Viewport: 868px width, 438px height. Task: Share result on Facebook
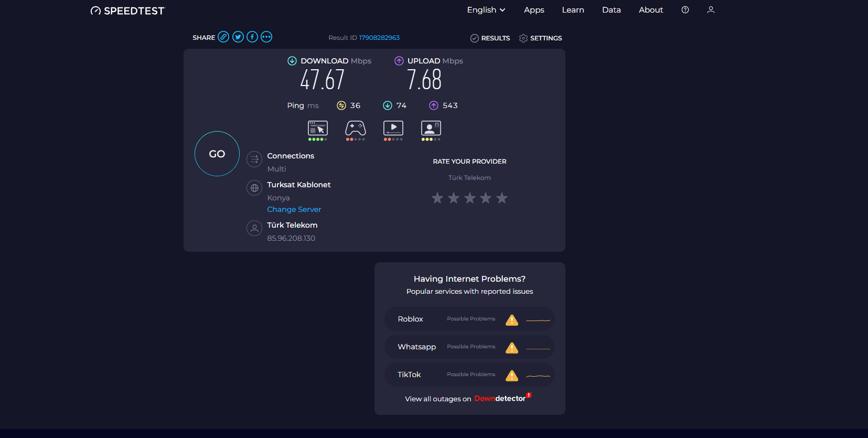coord(252,37)
